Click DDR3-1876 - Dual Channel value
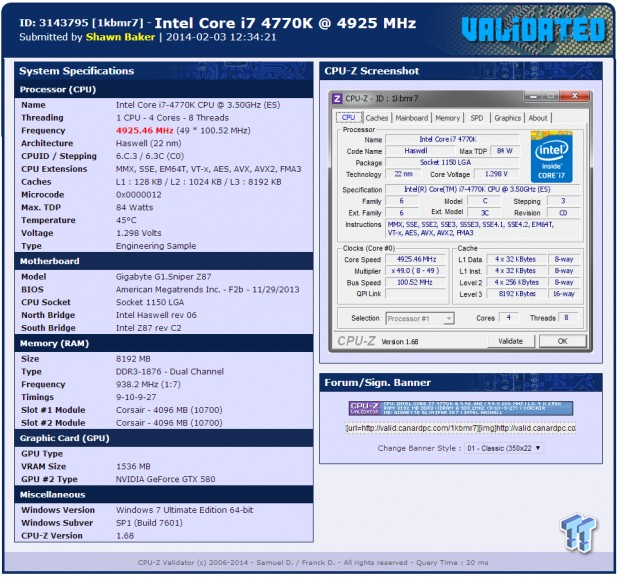The image size is (620, 577). (170, 372)
